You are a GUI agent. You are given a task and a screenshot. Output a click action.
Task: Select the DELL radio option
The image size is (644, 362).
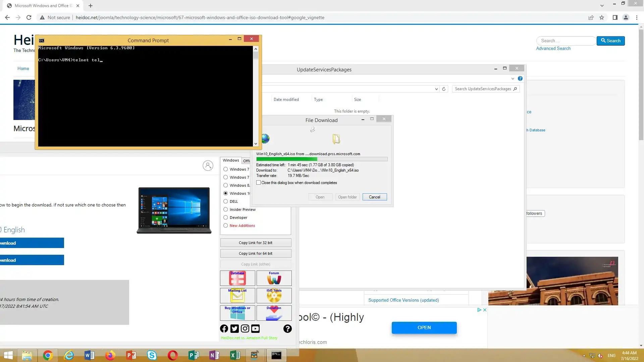click(226, 201)
